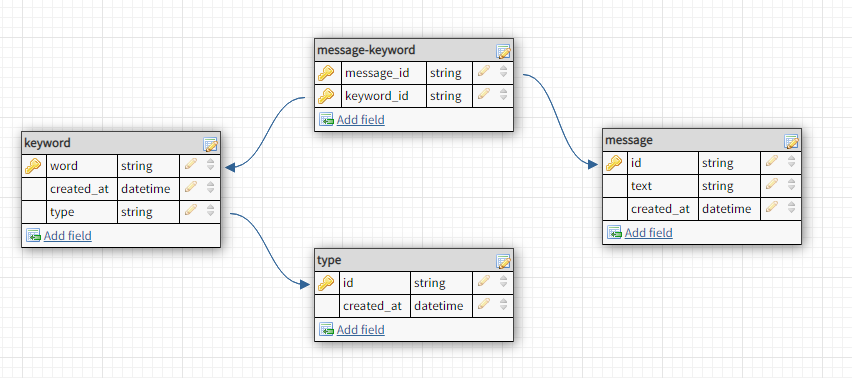Click the type field name in keyword table

point(62,212)
